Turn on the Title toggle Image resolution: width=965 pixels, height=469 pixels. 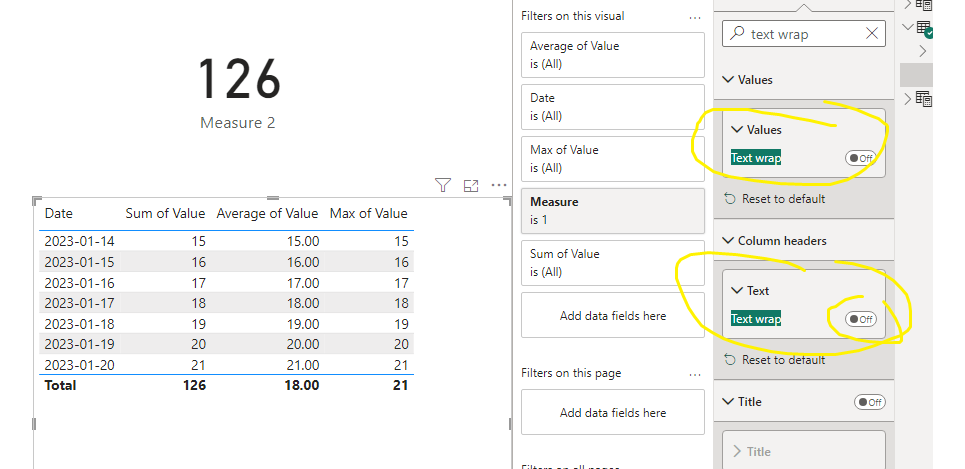coord(870,402)
